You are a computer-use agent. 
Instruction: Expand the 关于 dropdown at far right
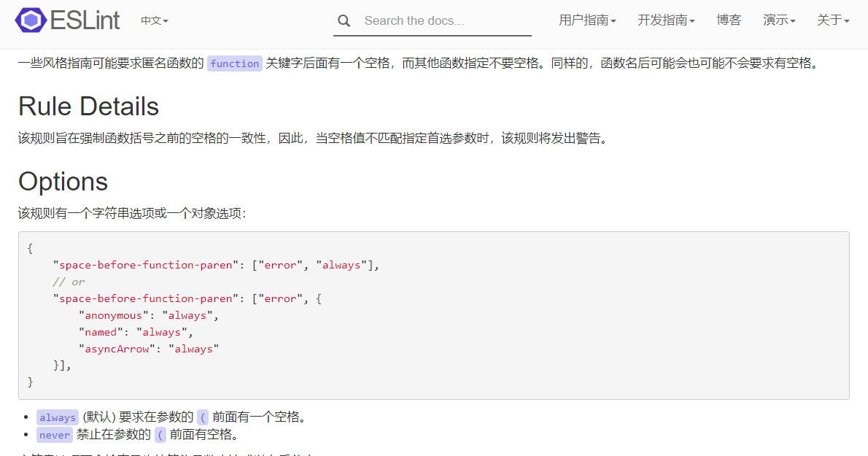[832, 20]
